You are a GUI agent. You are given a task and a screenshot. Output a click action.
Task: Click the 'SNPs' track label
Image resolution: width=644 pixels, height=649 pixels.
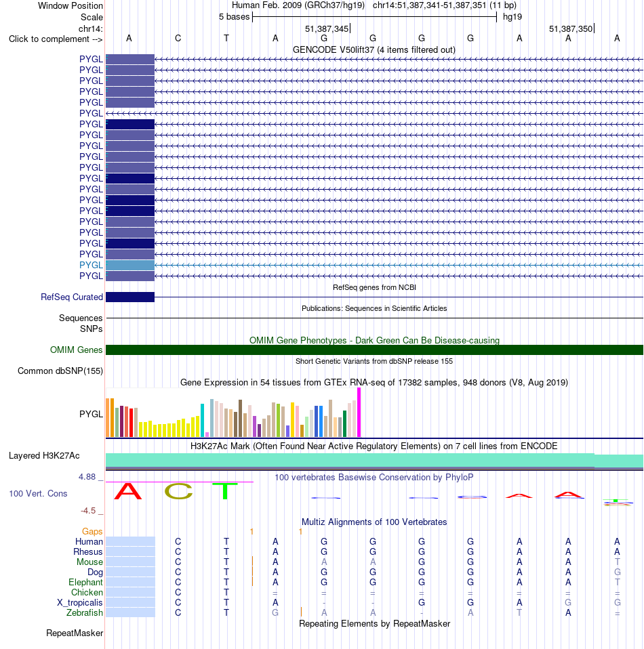pyautogui.click(x=91, y=329)
